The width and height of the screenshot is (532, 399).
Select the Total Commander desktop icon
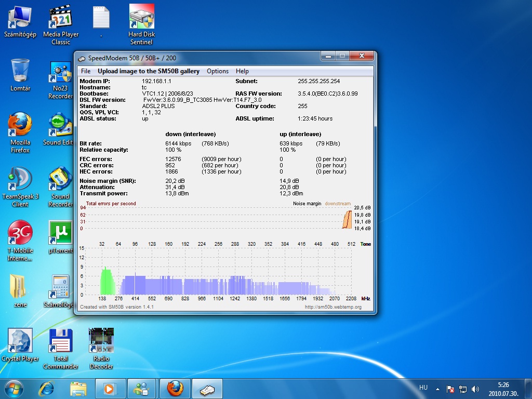pyautogui.click(x=61, y=349)
